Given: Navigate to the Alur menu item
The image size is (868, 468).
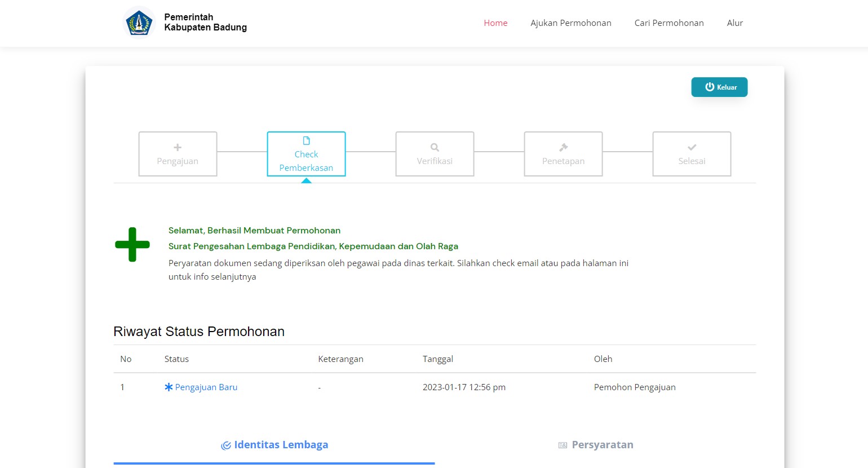Looking at the screenshot, I should [x=734, y=23].
